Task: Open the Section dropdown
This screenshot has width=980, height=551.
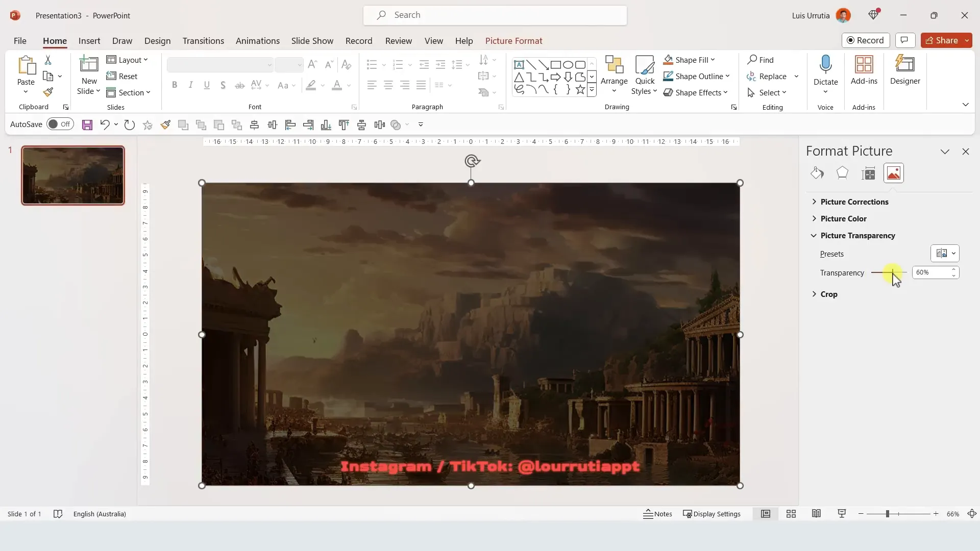Action: pyautogui.click(x=129, y=92)
